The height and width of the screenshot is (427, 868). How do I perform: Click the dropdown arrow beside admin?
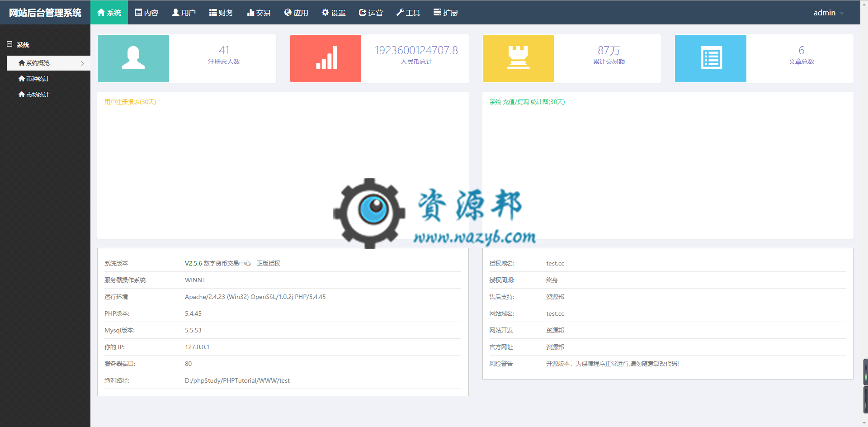[x=842, y=14]
